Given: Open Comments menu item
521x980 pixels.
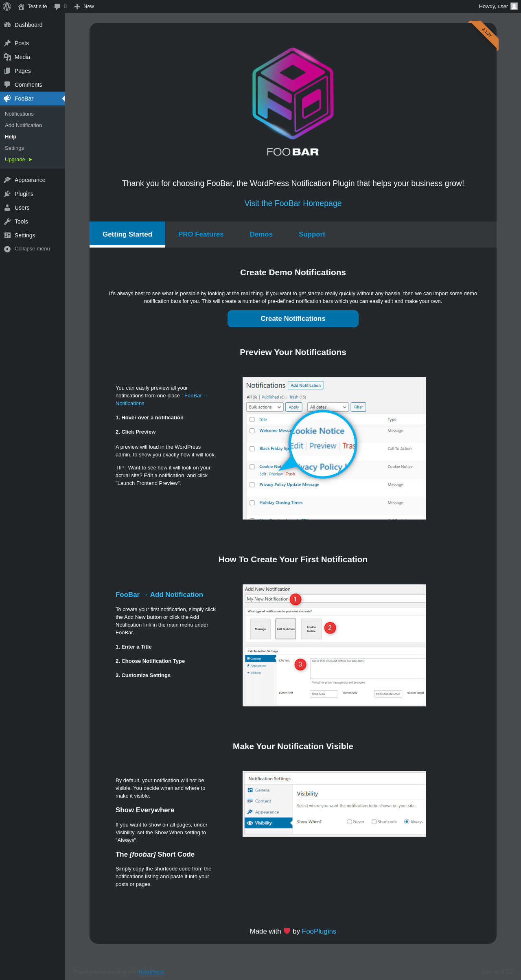Looking at the screenshot, I should pyautogui.click(x=33, y=85).
